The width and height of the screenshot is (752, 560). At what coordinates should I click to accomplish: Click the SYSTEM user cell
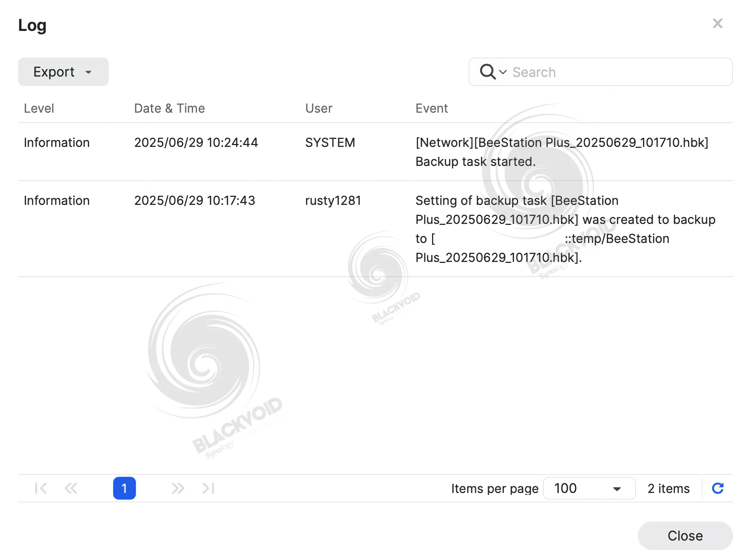[x=330, y=143]
